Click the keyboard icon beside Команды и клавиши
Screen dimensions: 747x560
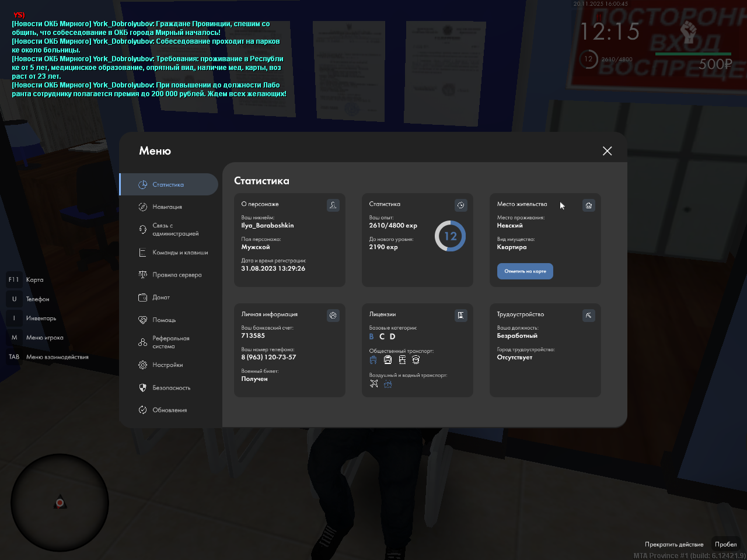(x=142, y=253)
